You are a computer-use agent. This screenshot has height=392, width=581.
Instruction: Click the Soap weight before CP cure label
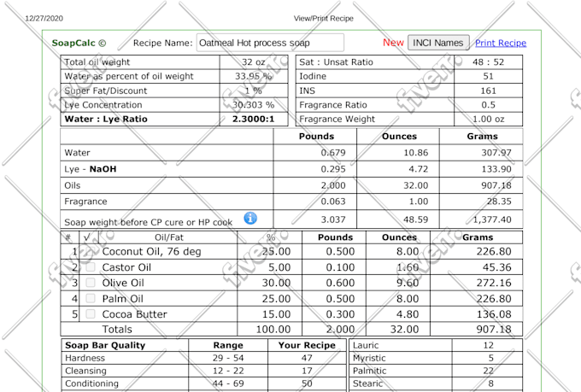pos(148,222)
